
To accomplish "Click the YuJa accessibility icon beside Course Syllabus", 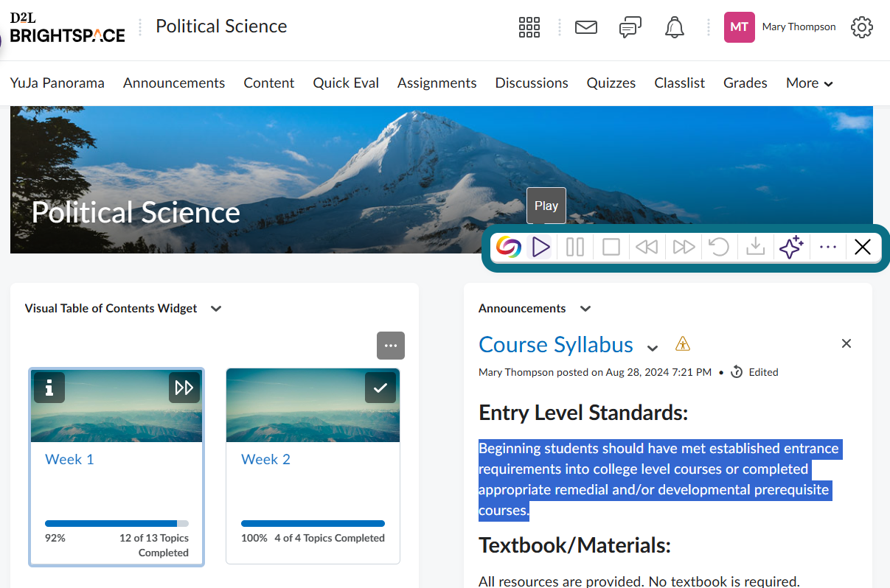I will (684, 344).
